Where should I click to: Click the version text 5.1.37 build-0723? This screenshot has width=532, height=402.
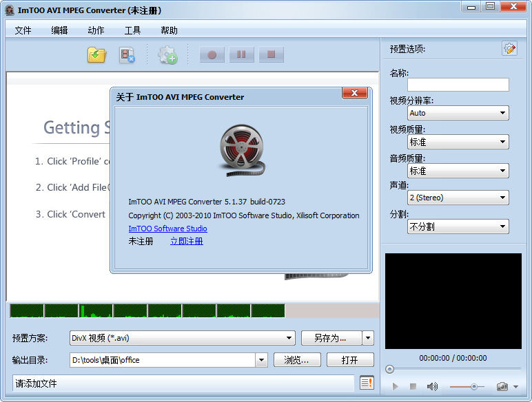255,202
